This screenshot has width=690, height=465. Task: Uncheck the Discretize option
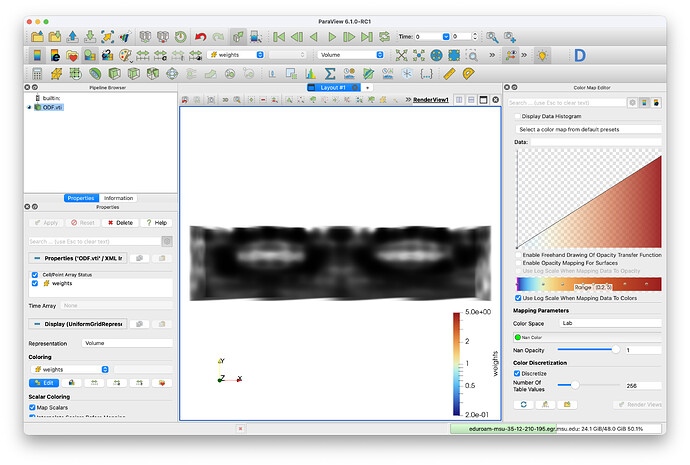517,373
